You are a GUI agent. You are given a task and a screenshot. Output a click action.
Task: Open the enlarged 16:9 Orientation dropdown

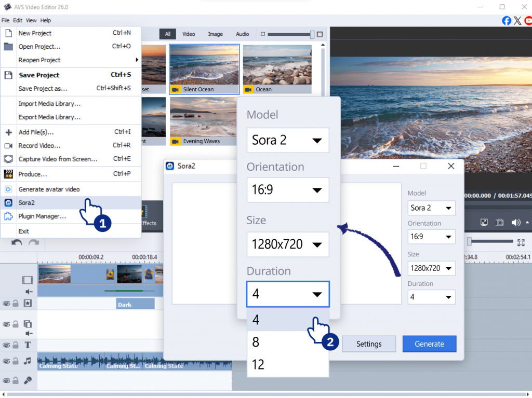[x=288, y=189]
